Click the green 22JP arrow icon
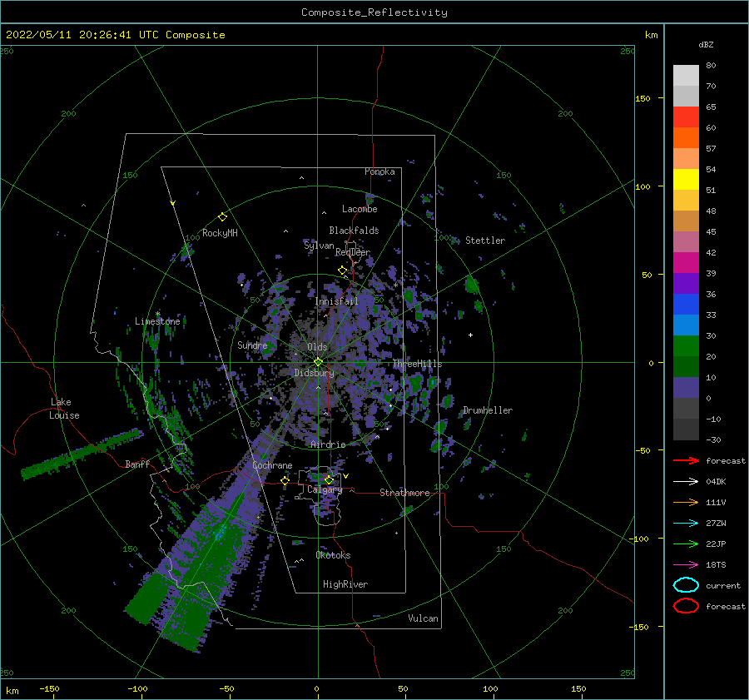749x700 pixels. click(x=686, y=544)
